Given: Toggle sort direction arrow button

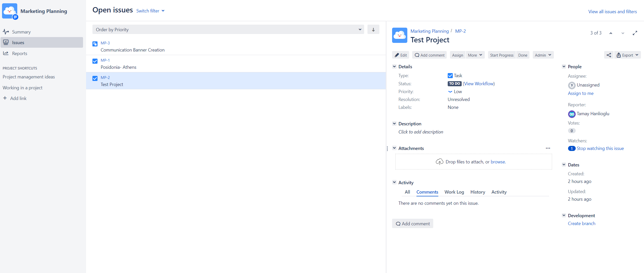Looking at the screenshot, I should [x=373, y=29].
